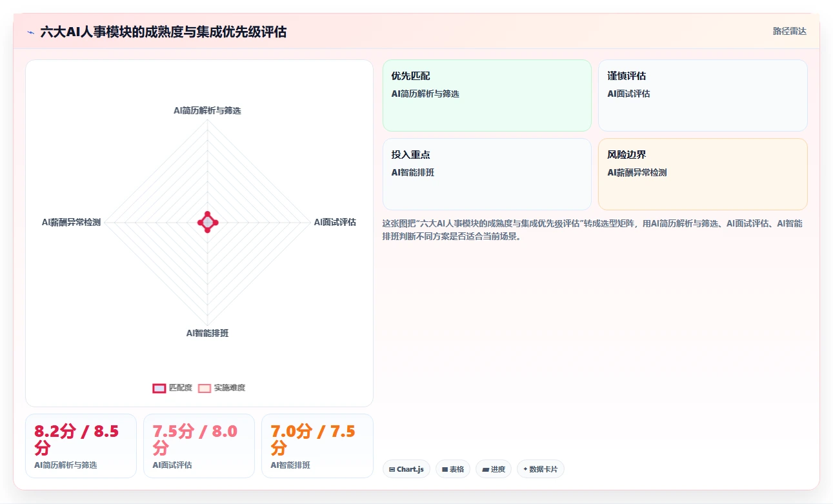Click AI简历解析与筛选 text in 优先匹配 card
Viewport: 833px width, 504px height.
coord(425,94)
